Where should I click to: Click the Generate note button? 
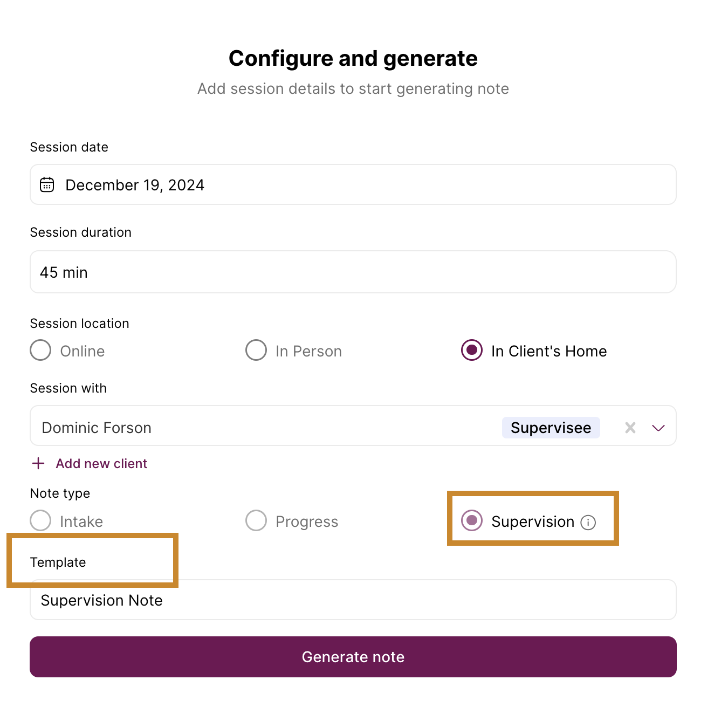point(353,657)
